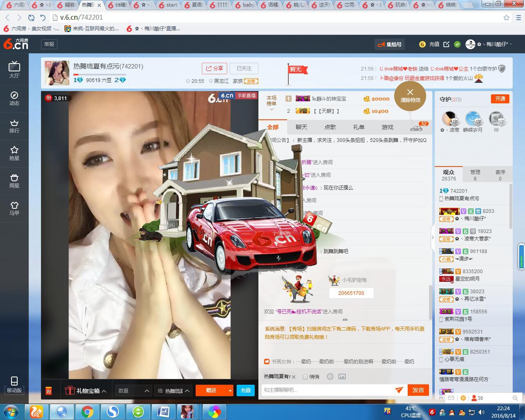Click audience member 星空的明月

[467, 279]
